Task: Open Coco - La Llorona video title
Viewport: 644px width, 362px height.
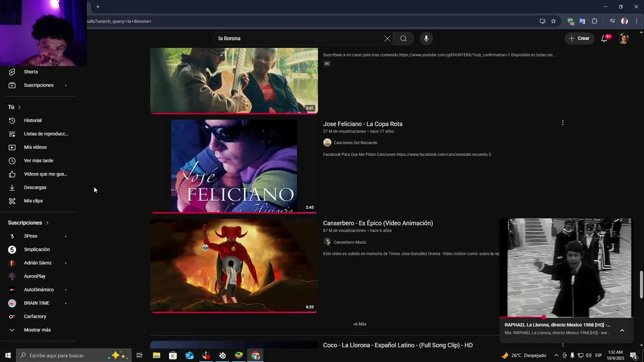Action: tap(398, 345)
